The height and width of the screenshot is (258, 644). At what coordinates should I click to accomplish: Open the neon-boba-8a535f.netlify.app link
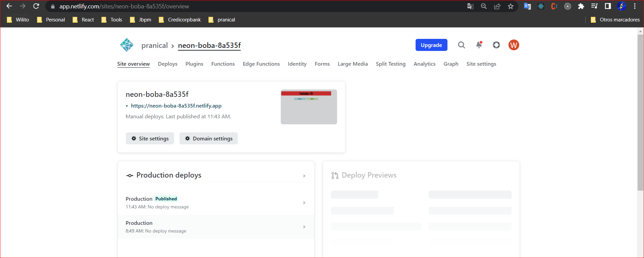pos(176,106)
